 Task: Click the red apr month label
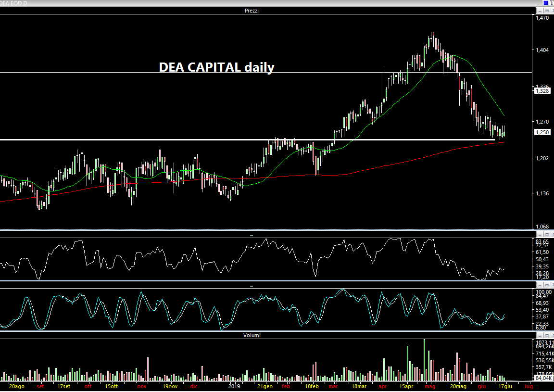tap(383, 386)
